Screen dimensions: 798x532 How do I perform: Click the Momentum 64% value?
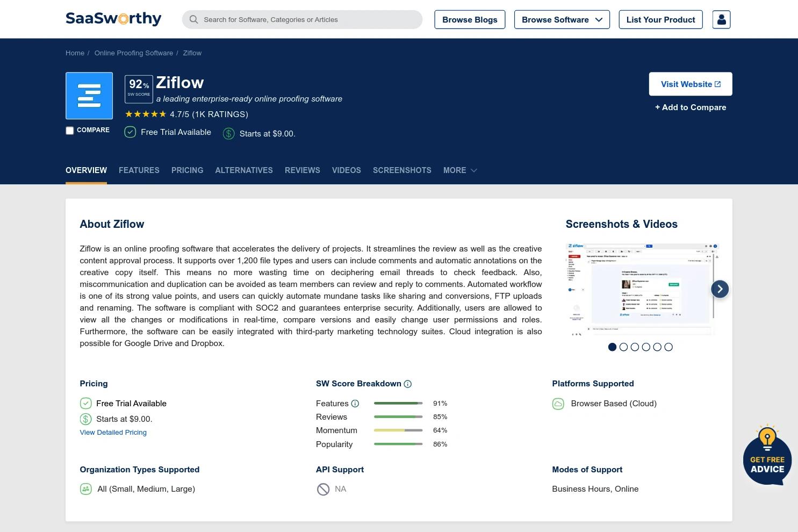440,430
